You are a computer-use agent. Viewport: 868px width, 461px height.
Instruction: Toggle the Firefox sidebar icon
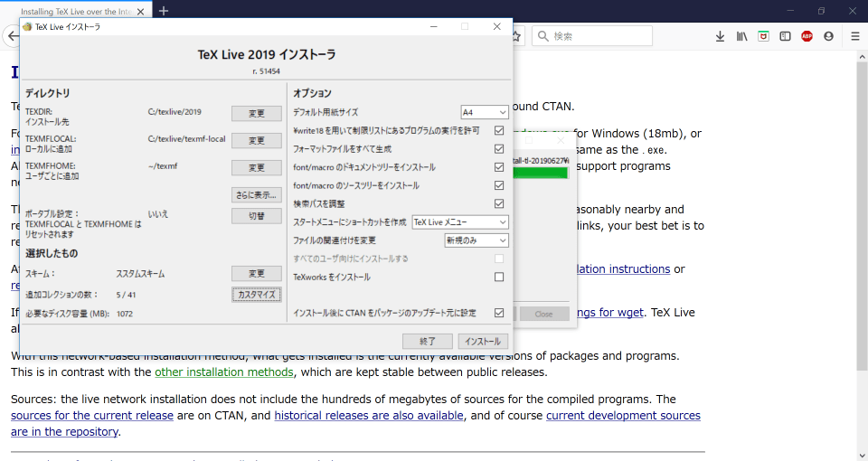pos(785,36)
